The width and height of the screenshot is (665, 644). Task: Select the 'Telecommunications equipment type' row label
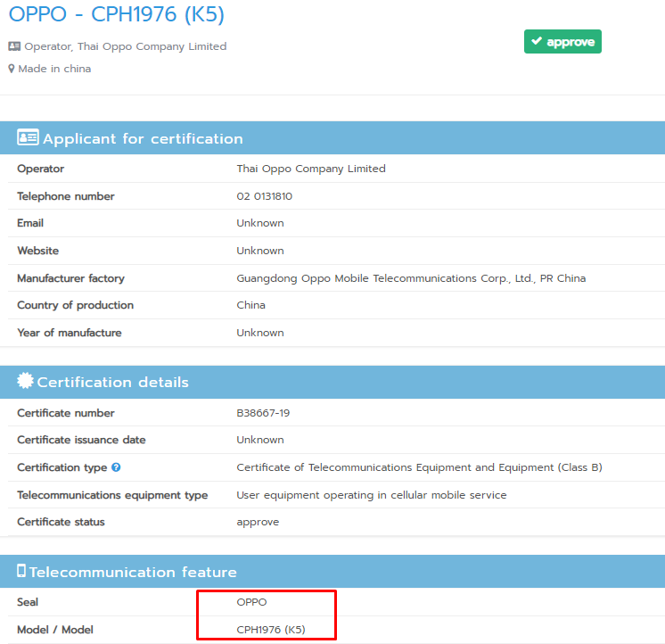point(112,496)
